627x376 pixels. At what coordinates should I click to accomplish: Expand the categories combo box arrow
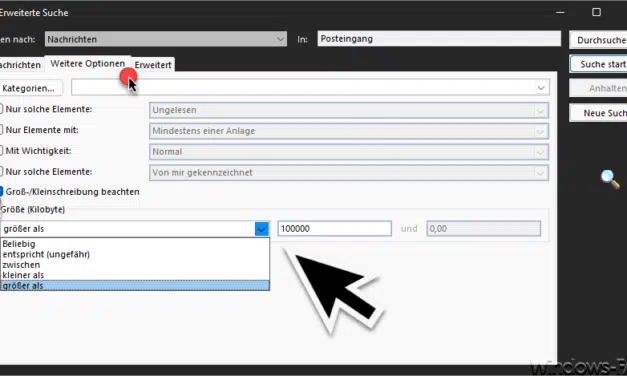click(541, 88)
